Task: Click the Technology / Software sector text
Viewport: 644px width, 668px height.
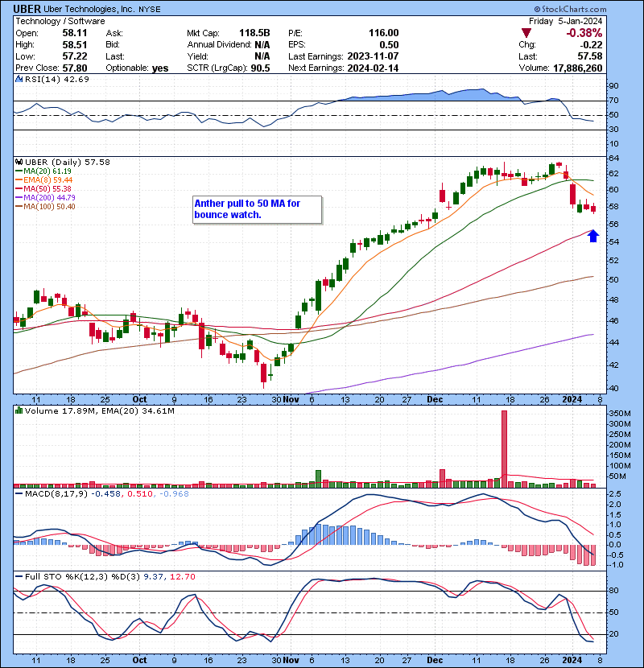Action: (x=60, y=21)
